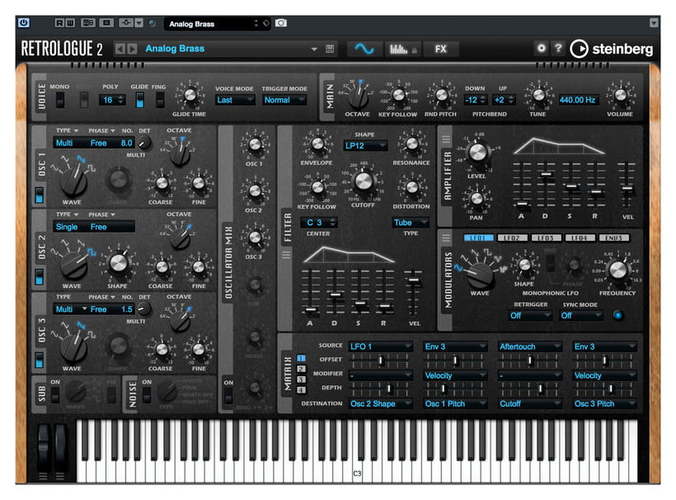Click the Main Volume knob

pos(620,94)
